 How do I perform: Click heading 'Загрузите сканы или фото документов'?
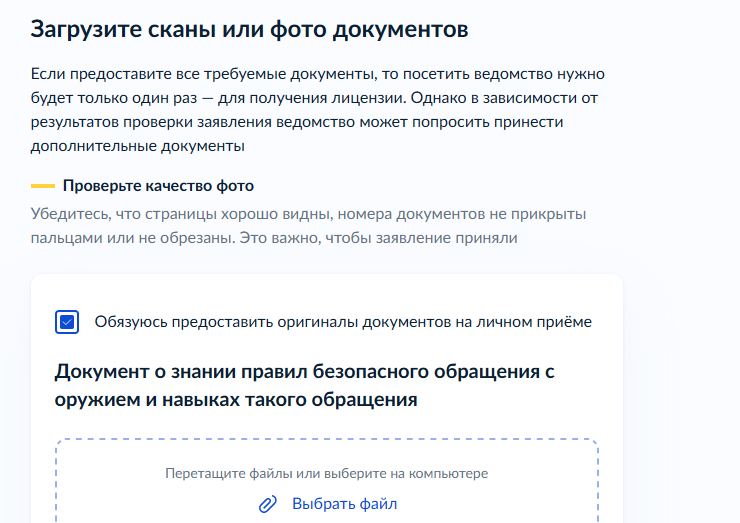(249, 29)
